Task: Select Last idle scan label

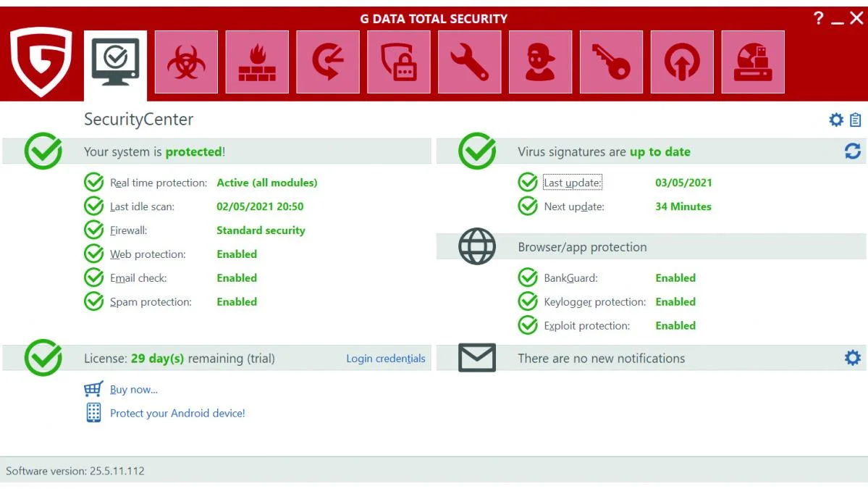Action: click(142, 206)
